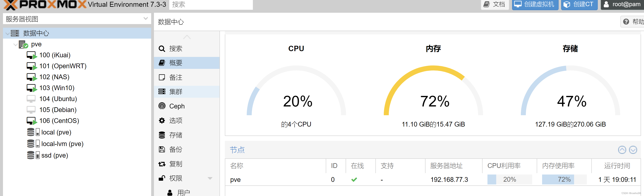Image resolution: width=644 pixels, height=196 pixels.
Task: Open the 集群 cluster menu item
Action: click(187, 92)
